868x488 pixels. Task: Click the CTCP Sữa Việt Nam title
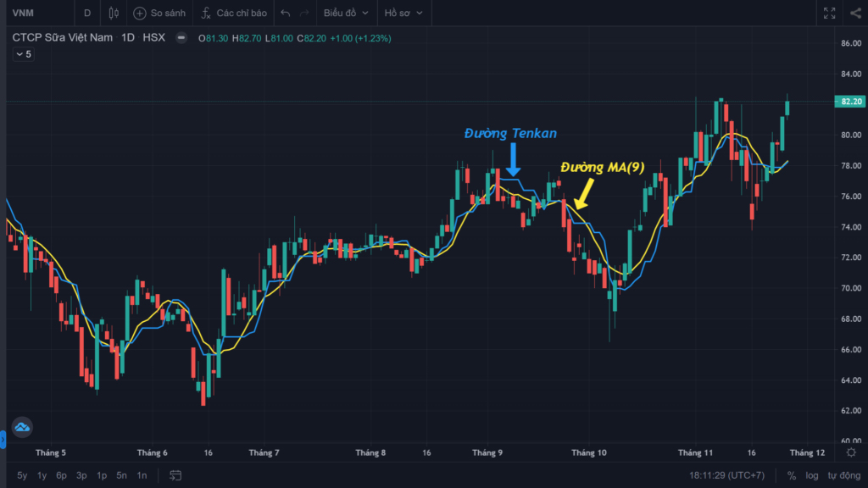pos(63,37)
